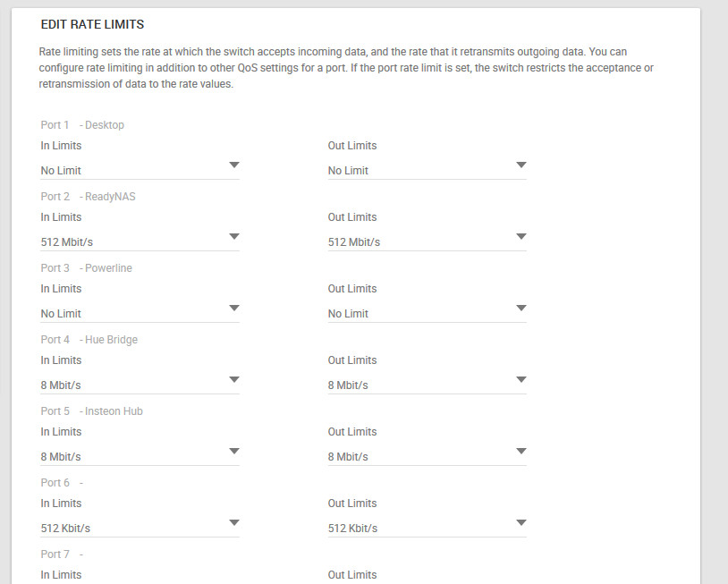Open Port 3 Powerline In Limits dropdown
The image size is (728, 584).
click(140, 313)
